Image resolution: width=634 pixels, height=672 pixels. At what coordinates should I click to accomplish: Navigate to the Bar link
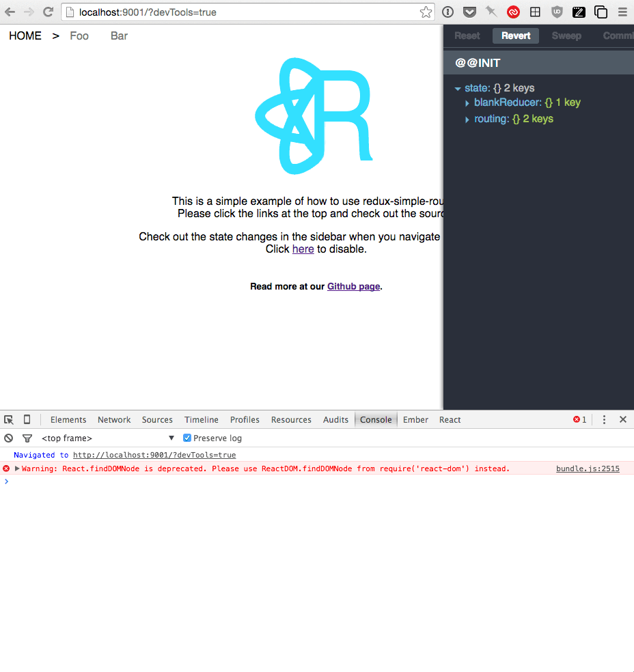[119, 36]
